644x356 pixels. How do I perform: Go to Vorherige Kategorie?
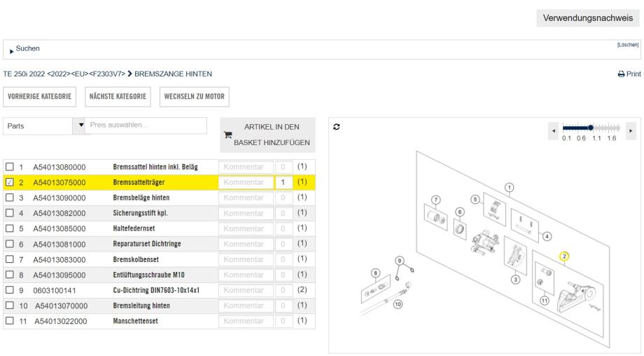[x=40, y=96]
